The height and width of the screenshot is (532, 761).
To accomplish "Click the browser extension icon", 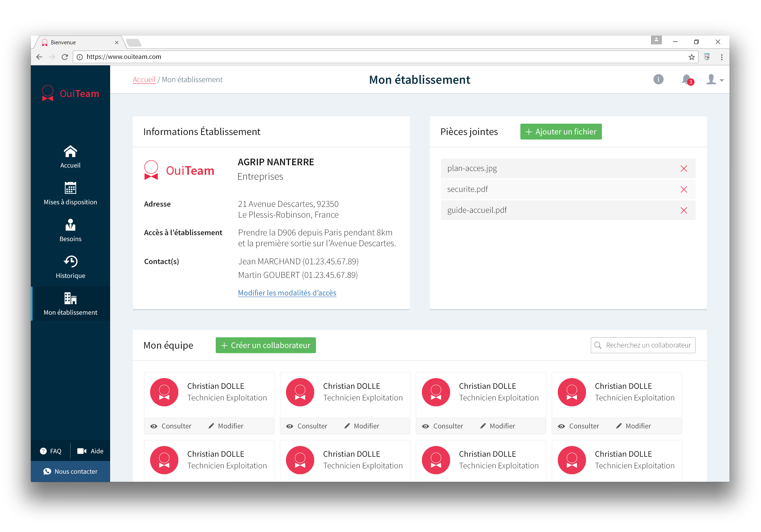I will pos(707,57).
